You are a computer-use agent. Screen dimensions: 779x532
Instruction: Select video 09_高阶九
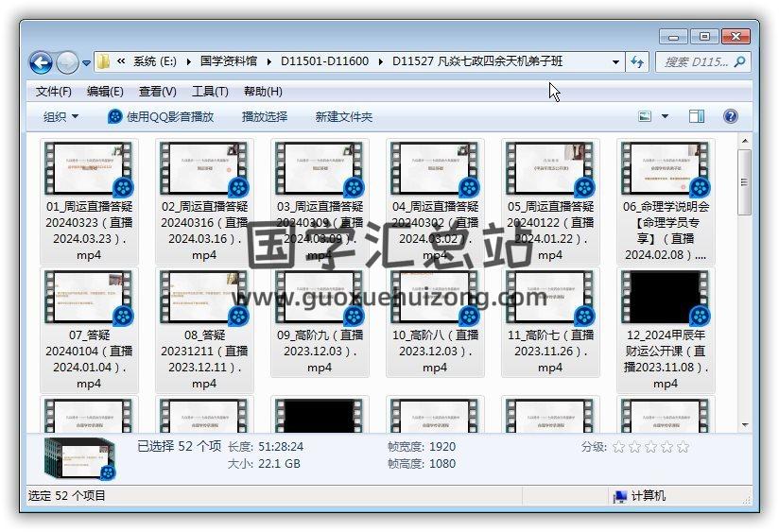320,322
